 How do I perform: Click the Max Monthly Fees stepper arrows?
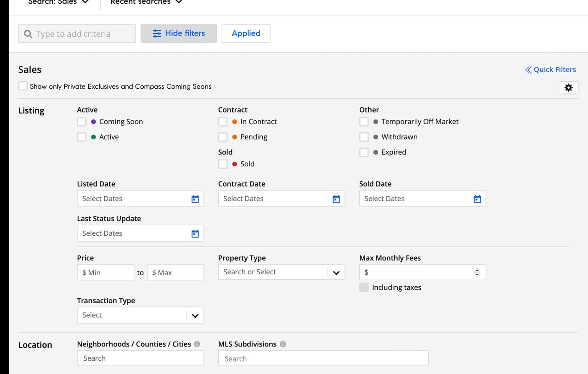(477, 272)
